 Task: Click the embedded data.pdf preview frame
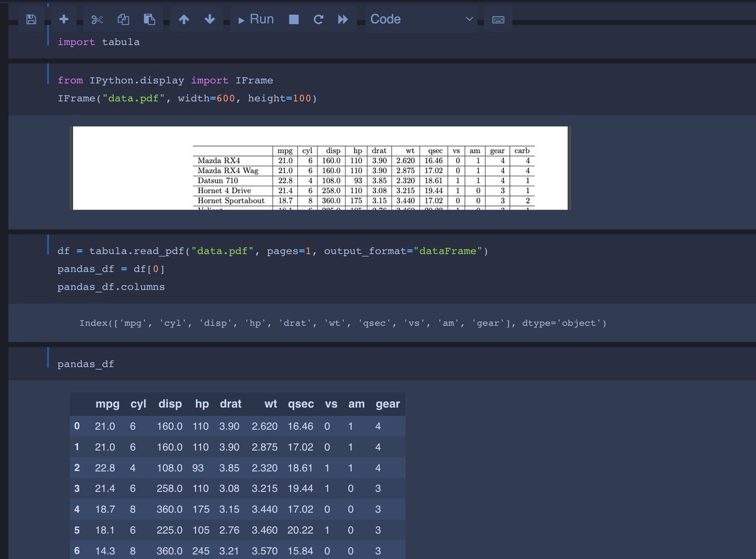pos(321,168)
